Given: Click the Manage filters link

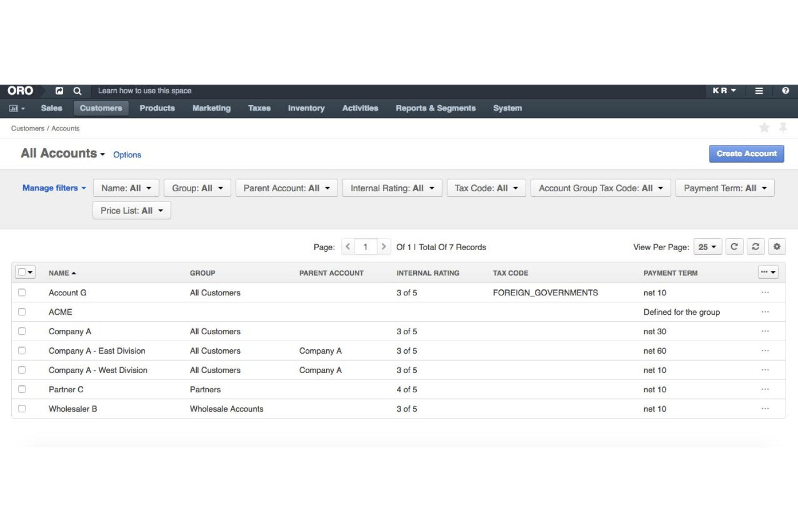Looking at the screenshot, I should point(54,188).
